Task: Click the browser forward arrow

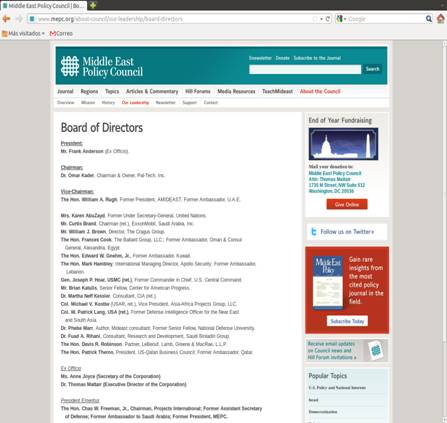Action: click(19, 19)
